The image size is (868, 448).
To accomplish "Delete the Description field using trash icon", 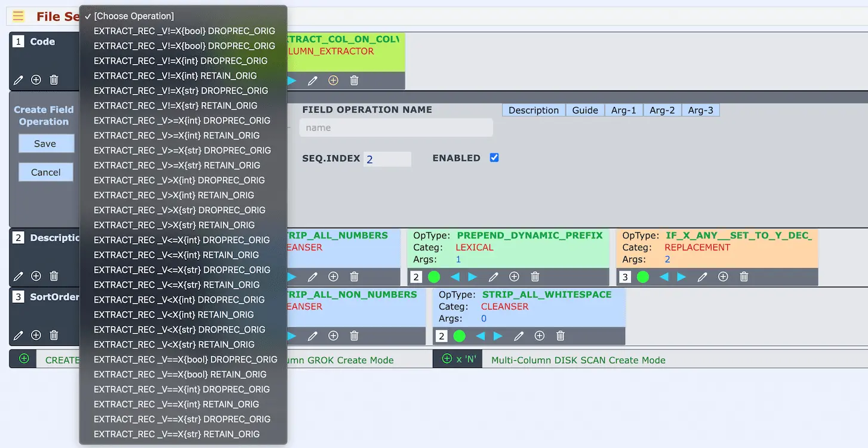I will (x=54, y=276).
